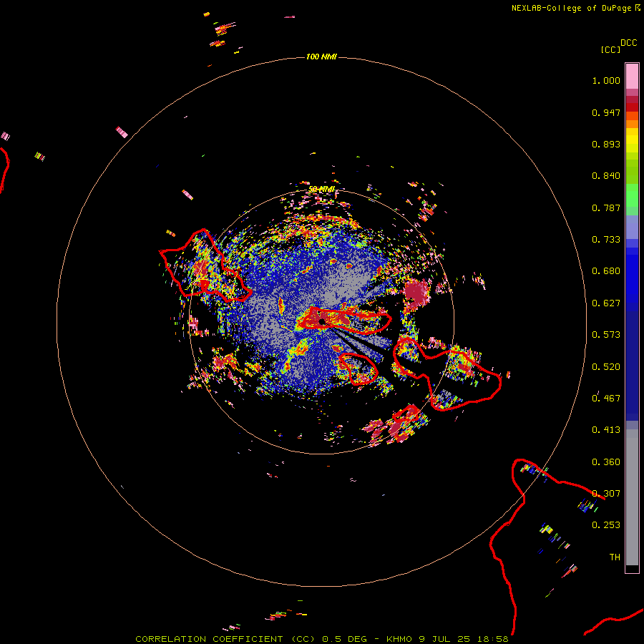Viewport: 644px width, 644px height.
Task: Click the 0.947 scale value
Action: [606, 112]
